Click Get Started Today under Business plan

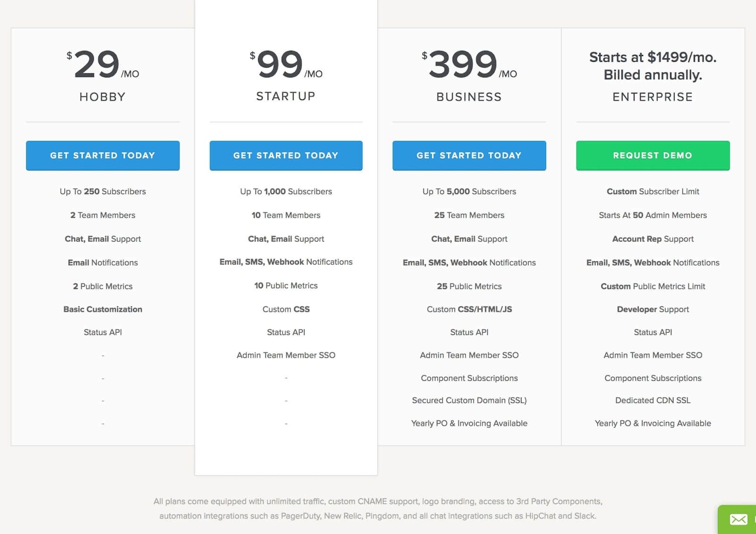click(x=469, y=155)
